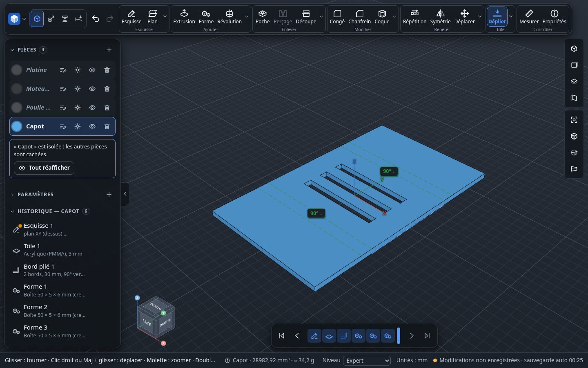
Task: Toggle visibility of the Capot part
Action: point(92,127)
